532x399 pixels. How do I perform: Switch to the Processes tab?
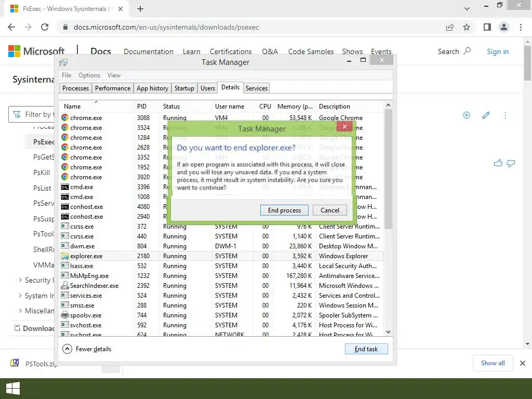tap(75, 88)
